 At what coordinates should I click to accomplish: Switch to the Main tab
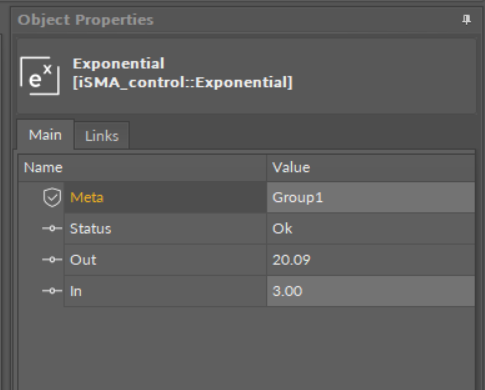click(45, 135)
